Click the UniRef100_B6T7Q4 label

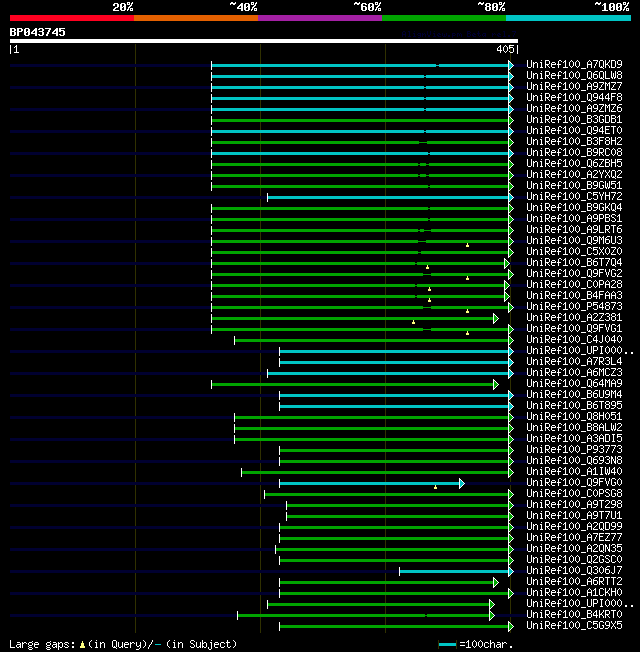pyautogui.click(x=574, y=263)
